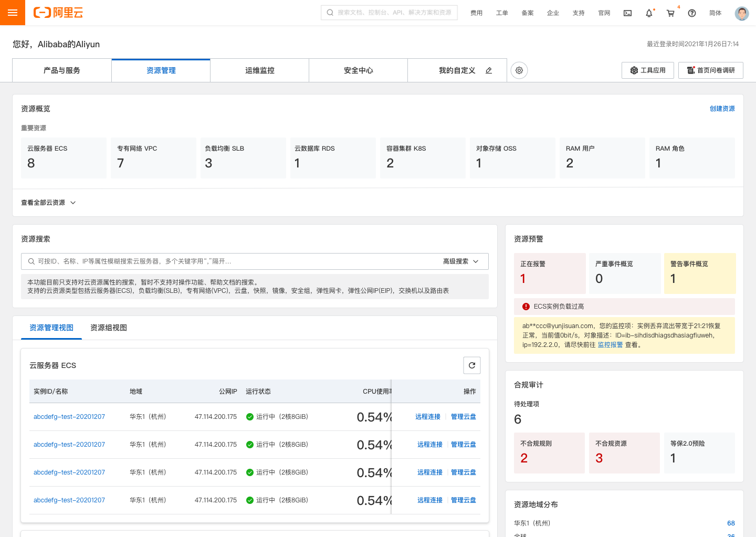
Task: Open the orange hamburger menu
Action: pos(13,13)
